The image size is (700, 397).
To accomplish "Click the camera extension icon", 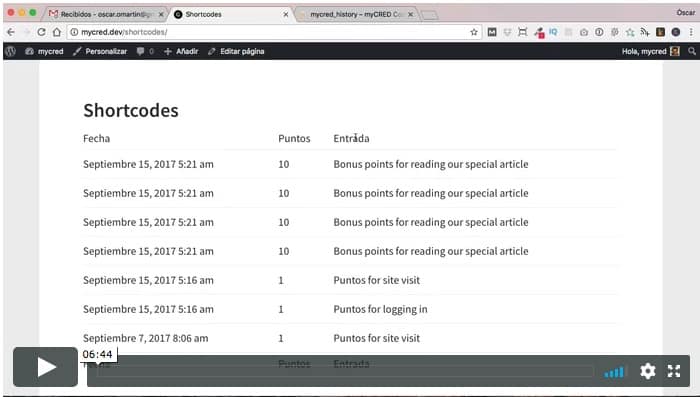I will tap(583, 32).
